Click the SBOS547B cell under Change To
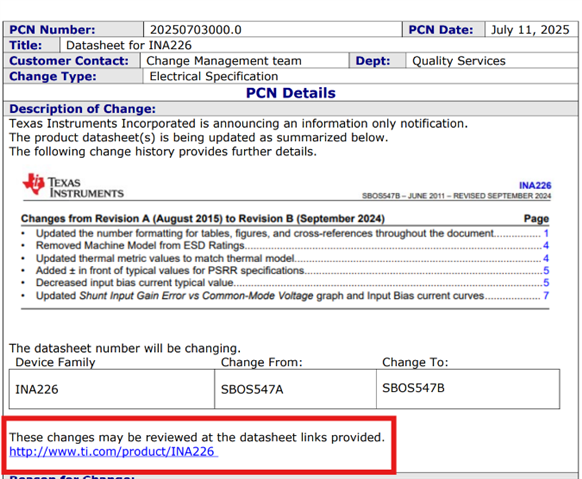This screenshot has width=582, height=479. tap(468, 389)
